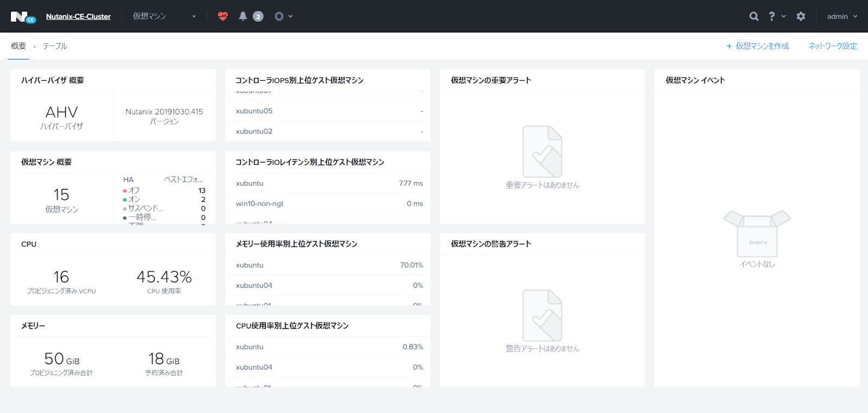
Task: Click the メモリー使用率別上位ゲスト仮想マシン title
Action: tap(297, 244)
